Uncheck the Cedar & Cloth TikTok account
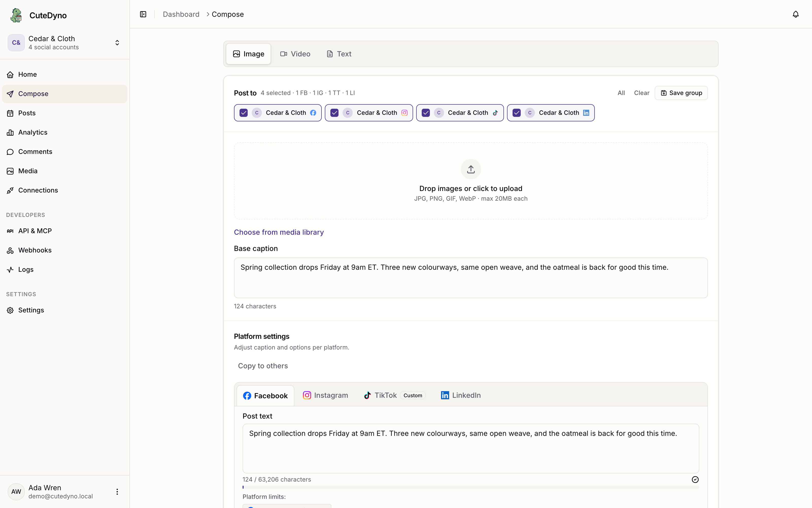This screenshot has height=508, width=812. coord(426,113)
